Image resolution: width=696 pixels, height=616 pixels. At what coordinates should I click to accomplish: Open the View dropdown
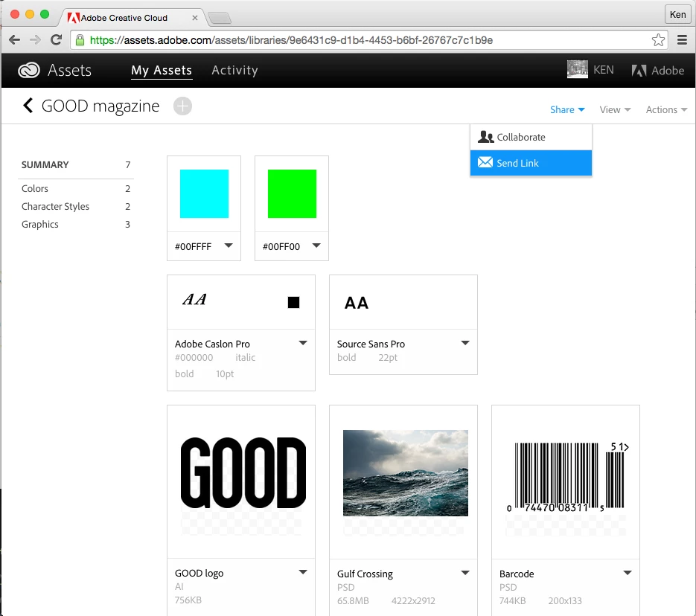tap(615, 109)
